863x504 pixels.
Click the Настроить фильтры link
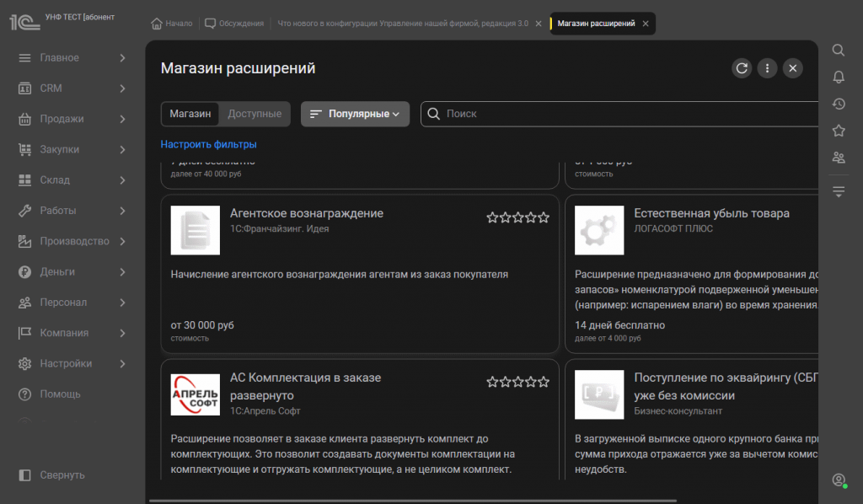[x=208, y=144]
